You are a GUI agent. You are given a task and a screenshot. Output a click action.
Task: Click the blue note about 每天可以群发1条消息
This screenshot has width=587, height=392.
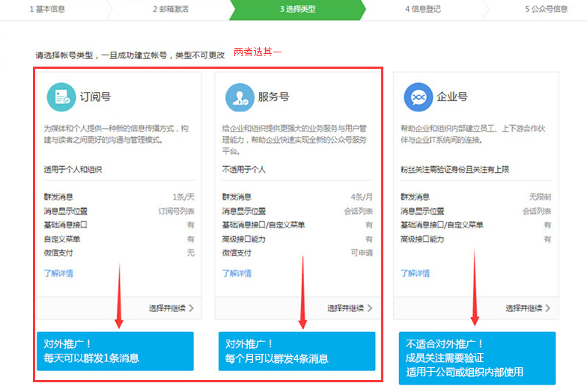tap(115, 351)
